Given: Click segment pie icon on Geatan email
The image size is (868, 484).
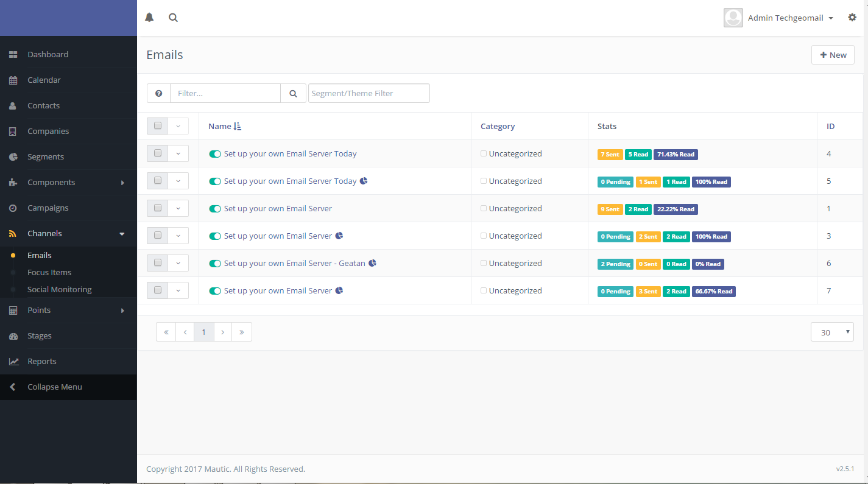Looking at the screenshot, I should coord(373,264).
